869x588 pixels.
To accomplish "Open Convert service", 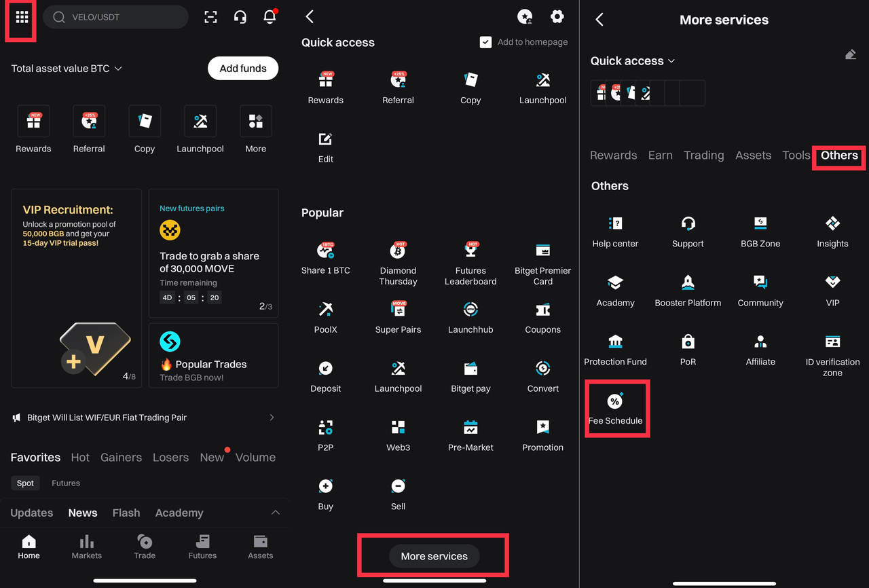I will [x=542, y=377].
